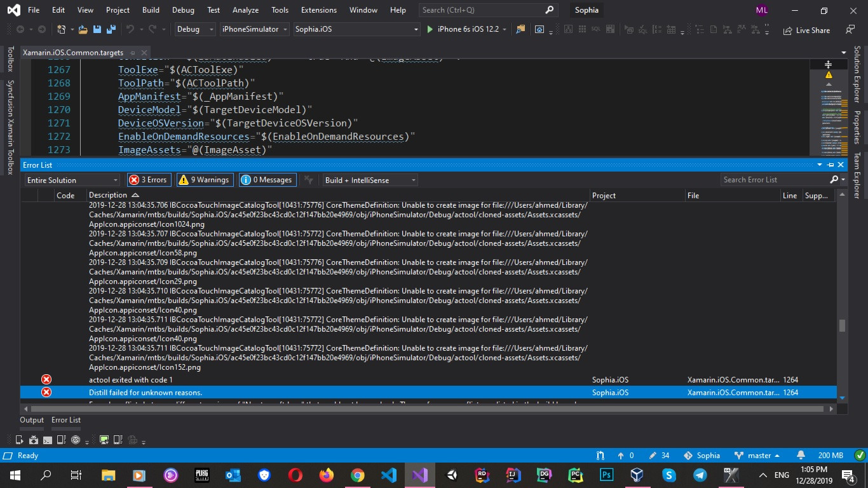The height and width of the screenshot is (488, 868).
Task: Toggle the 9 Warnings filter
Action: [205, 180]
